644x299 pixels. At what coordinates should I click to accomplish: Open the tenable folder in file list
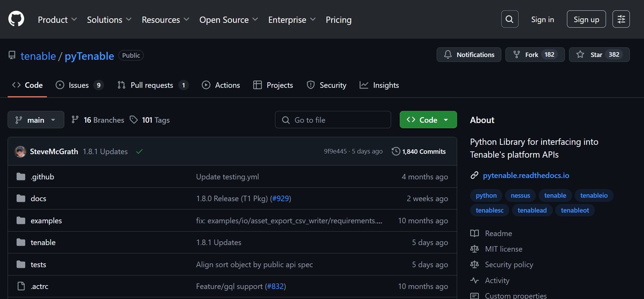(x=43, y=242)
